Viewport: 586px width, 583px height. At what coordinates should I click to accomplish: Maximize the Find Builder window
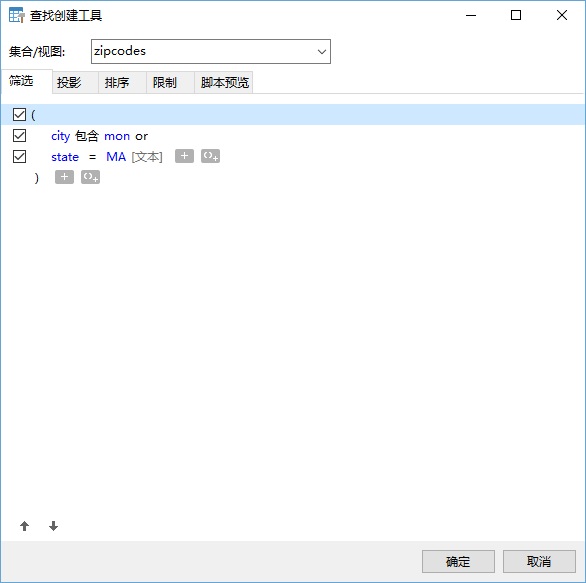point(516,15)
